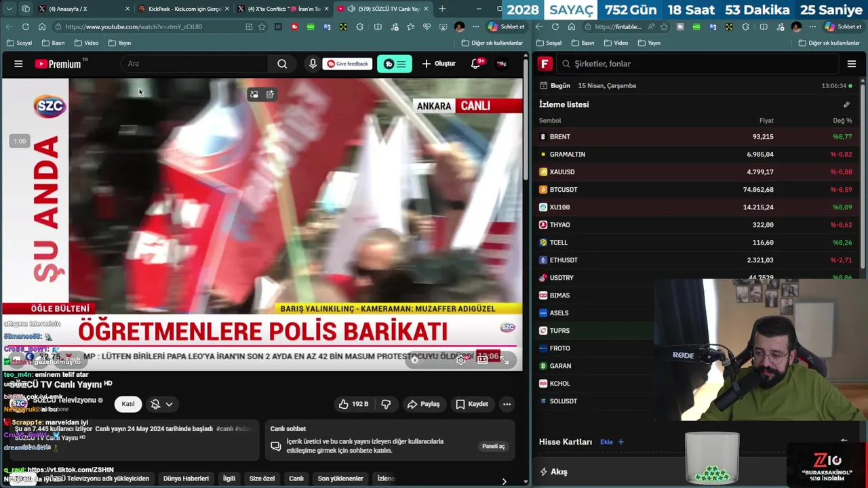Viewport: 868px width, 488px height.
Task: Enter fullscreen on the video player
Action: tap(506, 360)
